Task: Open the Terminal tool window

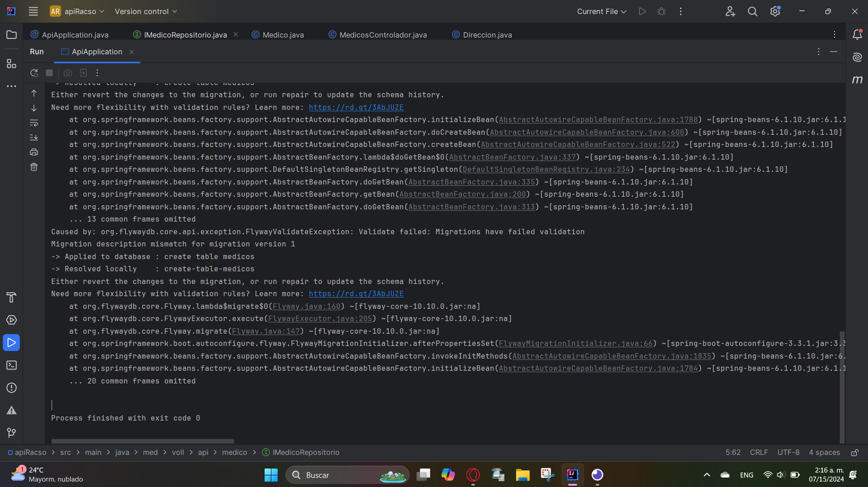Action: click(11, 365)
